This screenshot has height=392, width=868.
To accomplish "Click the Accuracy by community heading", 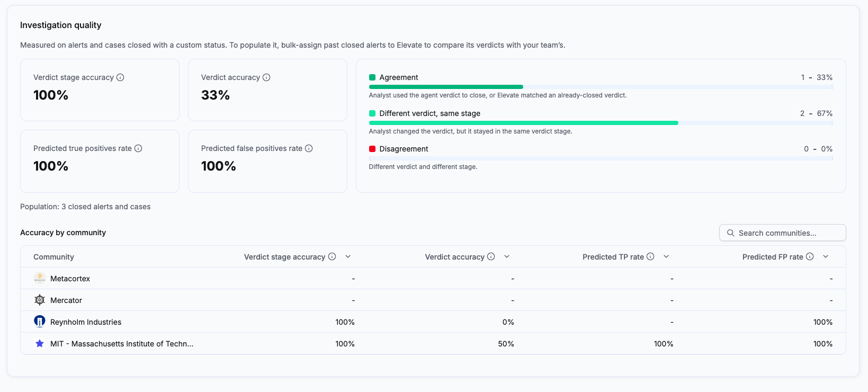I will tap(63, 233).
